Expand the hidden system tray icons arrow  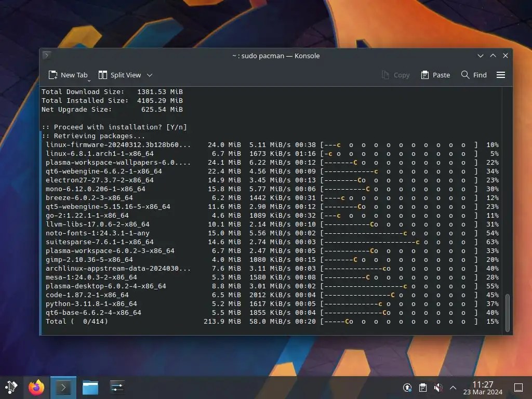click(x=453, y=388)
